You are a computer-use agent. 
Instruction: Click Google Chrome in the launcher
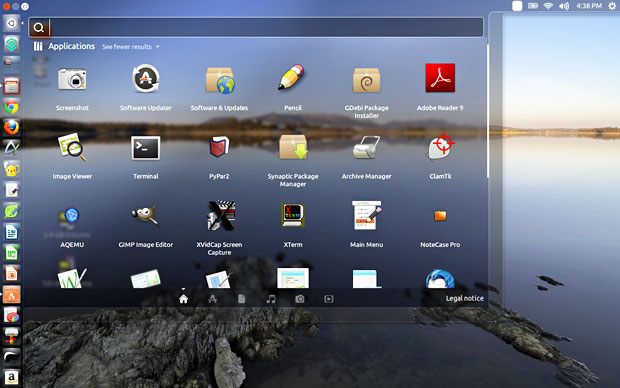(11, 107)
